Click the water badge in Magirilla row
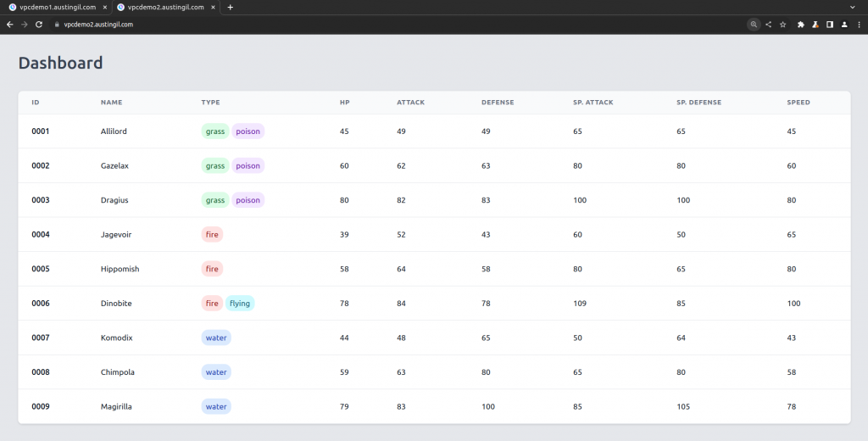The image size is (868, 441). coord(216,406)
